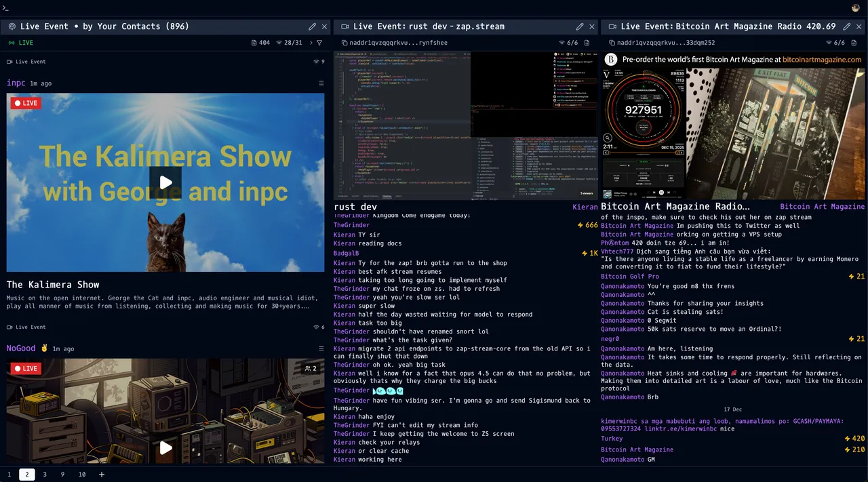Open inpc's profile link

point(16,83)
